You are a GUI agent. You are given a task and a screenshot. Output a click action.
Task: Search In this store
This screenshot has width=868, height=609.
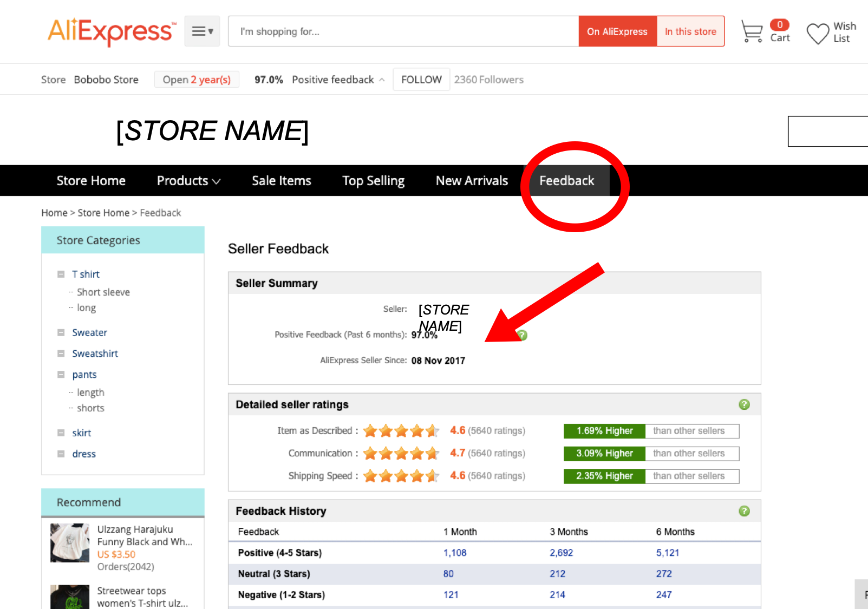pos(690,31)
